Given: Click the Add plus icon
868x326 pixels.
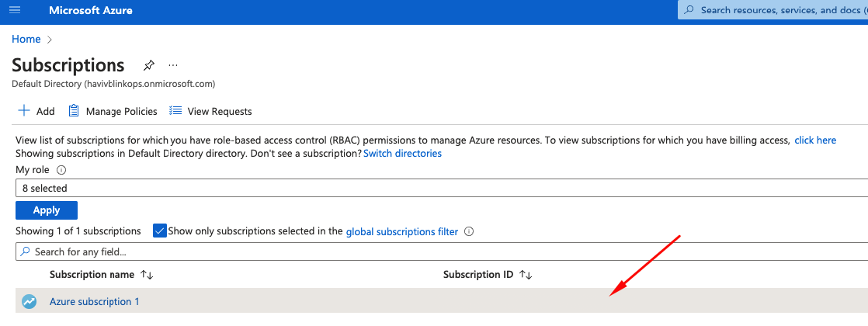Looking at the screenshot, I should pos(24,111).
